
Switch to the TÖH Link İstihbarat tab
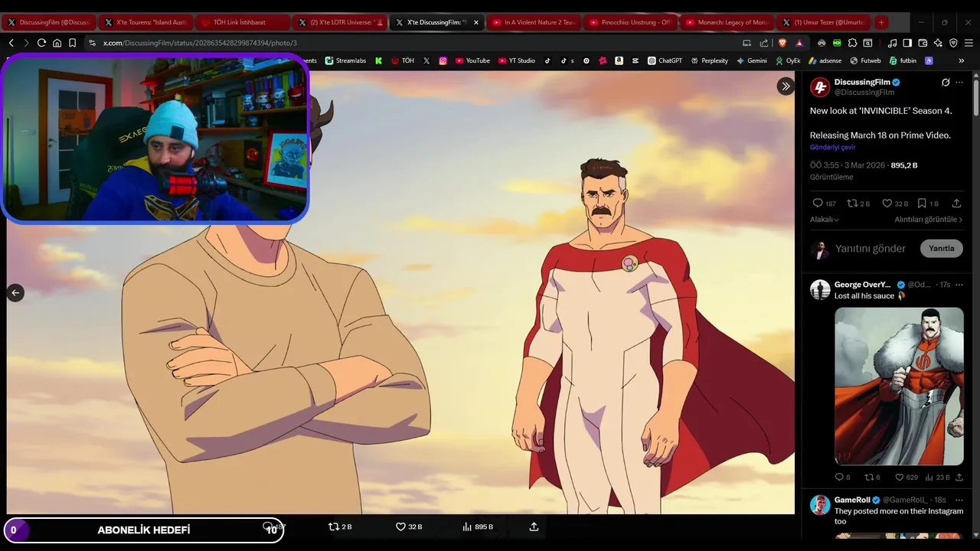242,22
